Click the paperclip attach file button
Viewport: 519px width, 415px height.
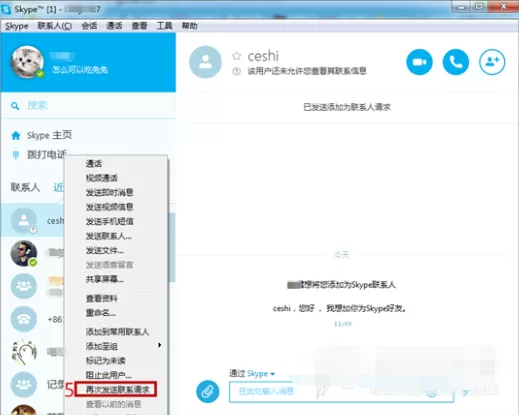208,391
